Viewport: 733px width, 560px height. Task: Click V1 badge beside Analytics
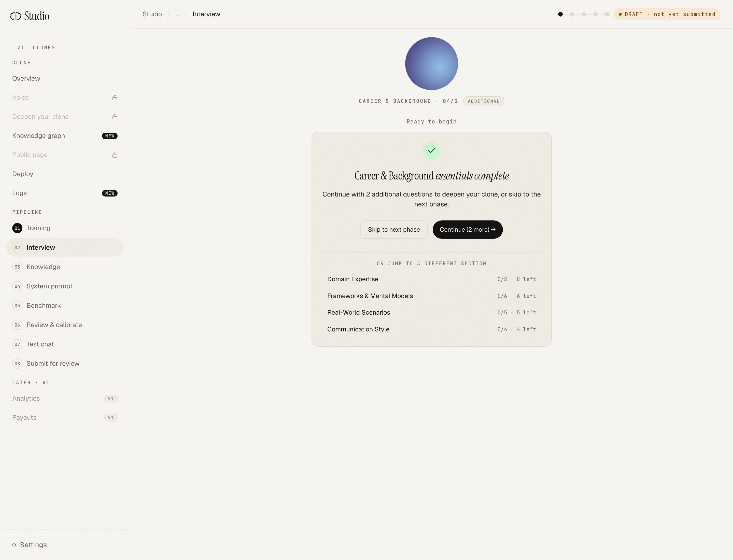click(111, 399)
